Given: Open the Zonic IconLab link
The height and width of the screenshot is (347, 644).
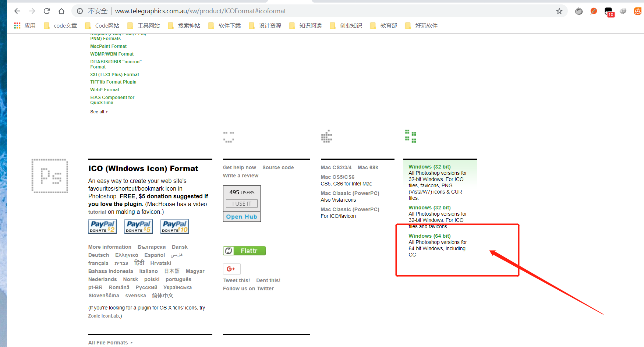Looking at the screenshot, I should pyautogui.click(x=104, y=316).
